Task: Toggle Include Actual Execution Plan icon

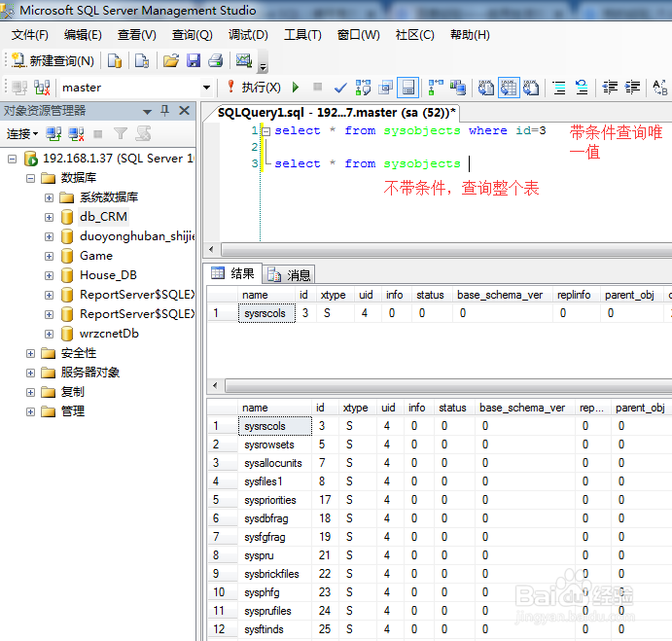Action: coord(436,88)
